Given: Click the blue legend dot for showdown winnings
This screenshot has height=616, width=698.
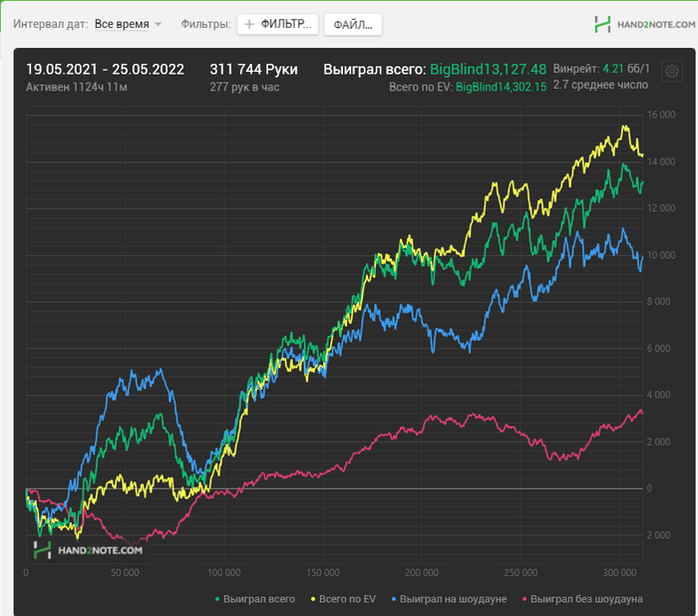Looking at the screenshot, I should click(394, 599).
